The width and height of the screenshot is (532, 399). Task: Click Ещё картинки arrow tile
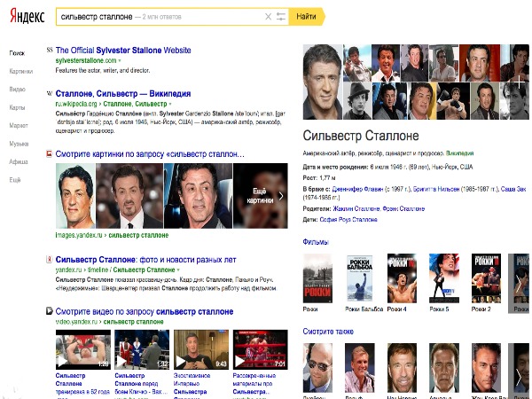click(x=261, y=196)
